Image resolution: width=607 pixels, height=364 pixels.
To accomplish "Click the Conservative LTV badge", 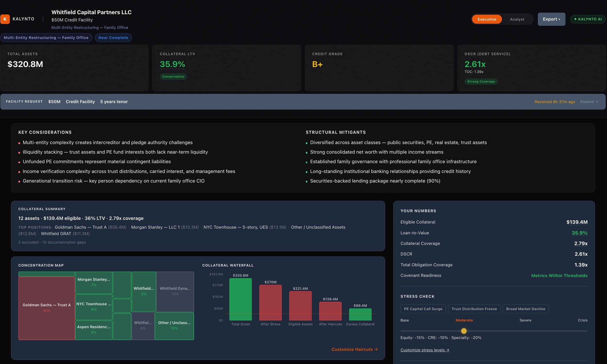I will [x=173, y=77].
